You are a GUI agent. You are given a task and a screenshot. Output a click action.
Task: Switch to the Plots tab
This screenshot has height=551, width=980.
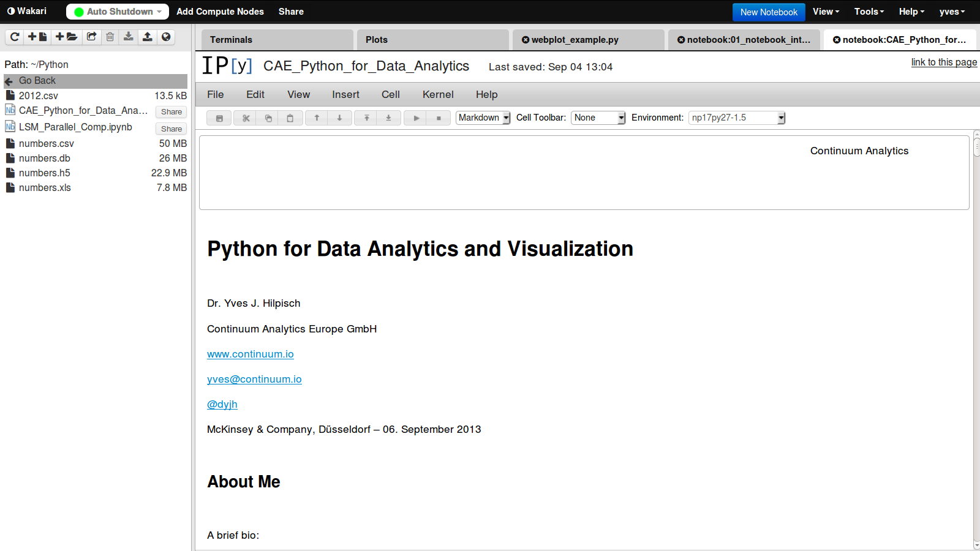433,40
